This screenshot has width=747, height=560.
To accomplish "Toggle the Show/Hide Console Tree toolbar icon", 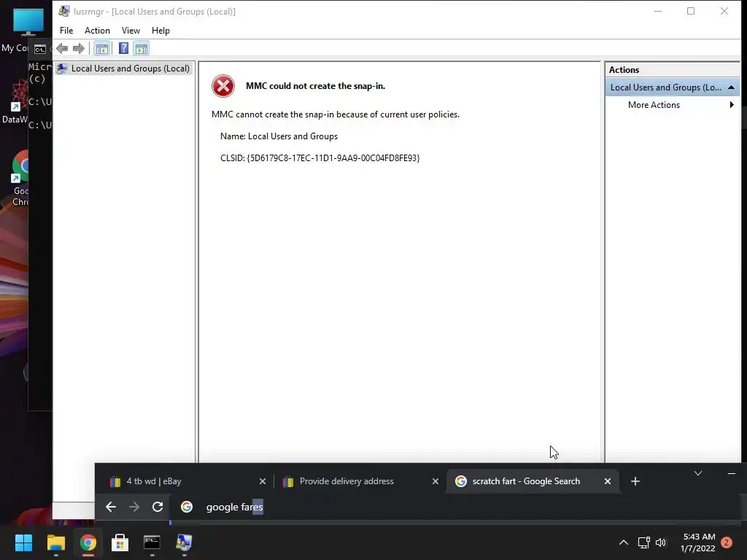I will 101,48.
